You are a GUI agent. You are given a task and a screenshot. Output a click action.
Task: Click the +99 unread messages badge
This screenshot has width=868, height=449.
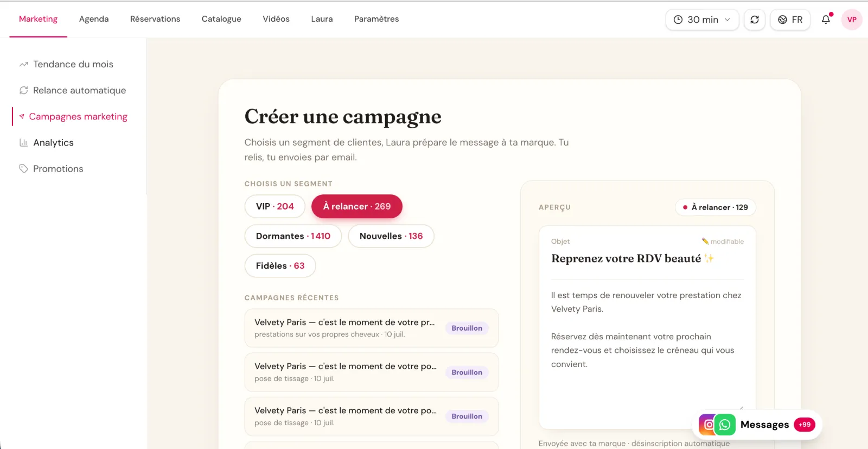[805, 425]
